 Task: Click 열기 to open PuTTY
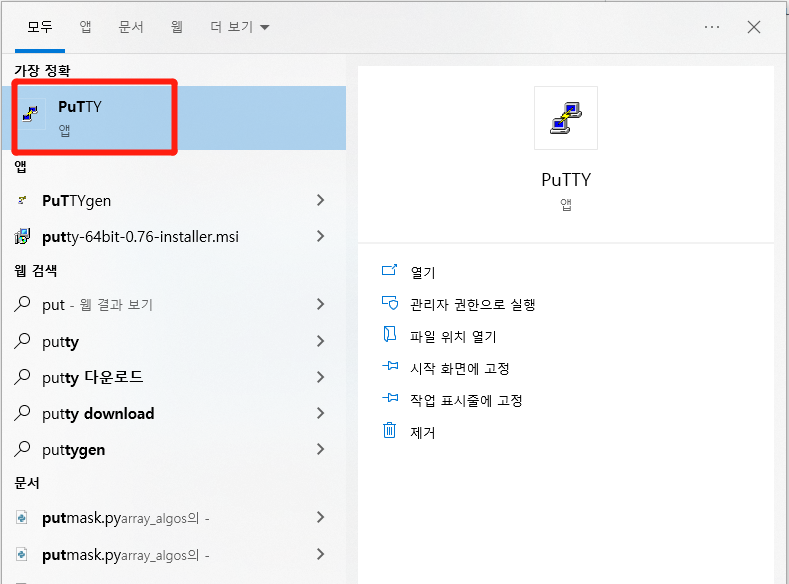click(x=423, y=272)
